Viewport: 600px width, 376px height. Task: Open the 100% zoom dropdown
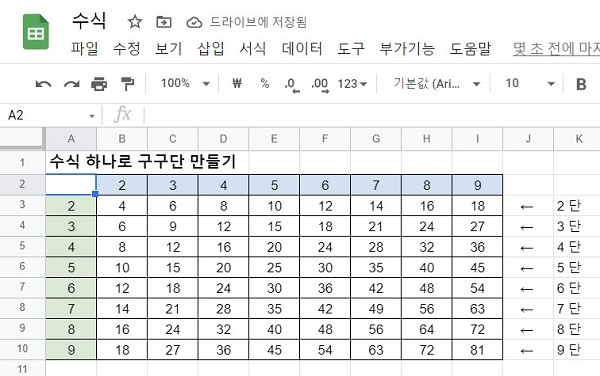[x=186, y=83]
